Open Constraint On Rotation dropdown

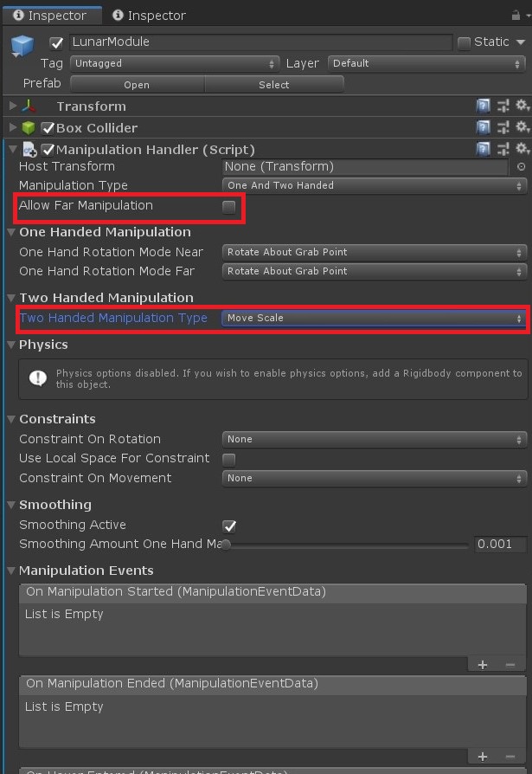click(x=375, y=439)
